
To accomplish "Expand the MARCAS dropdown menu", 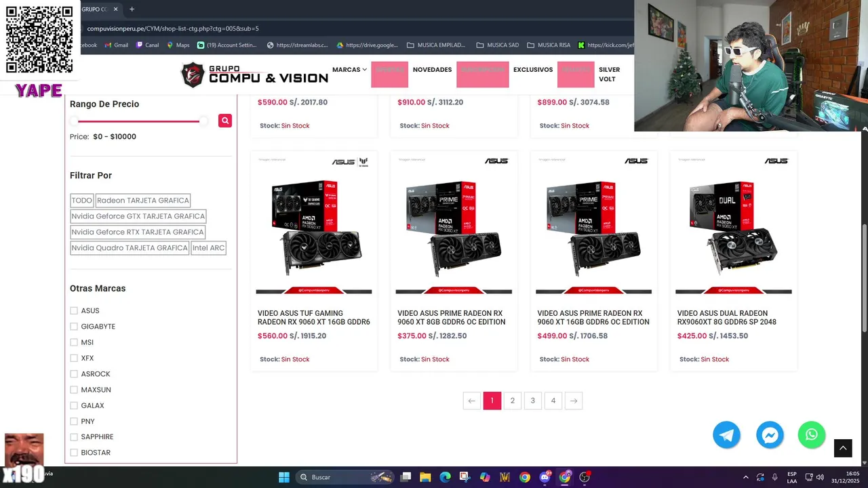I will tap(349, 70).
